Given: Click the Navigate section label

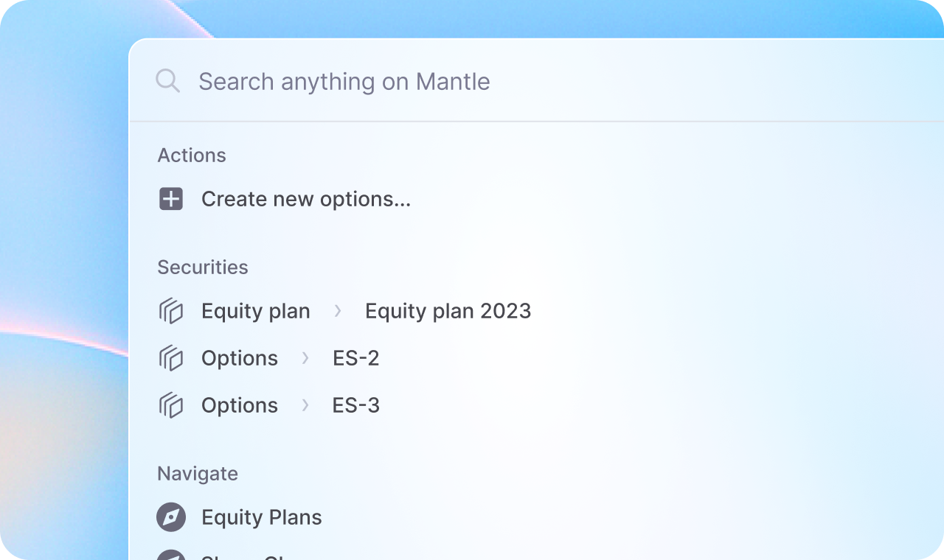Looking at the screenshot, I should coord(197,474).
